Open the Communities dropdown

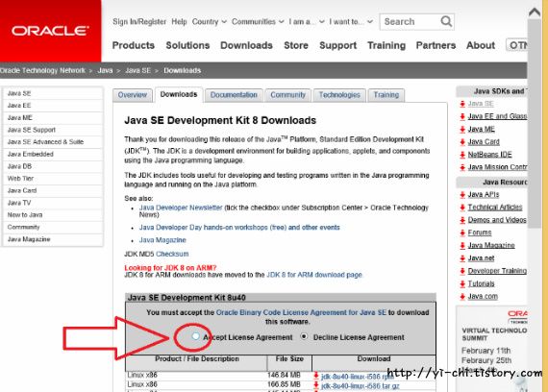tap(258, 22)
